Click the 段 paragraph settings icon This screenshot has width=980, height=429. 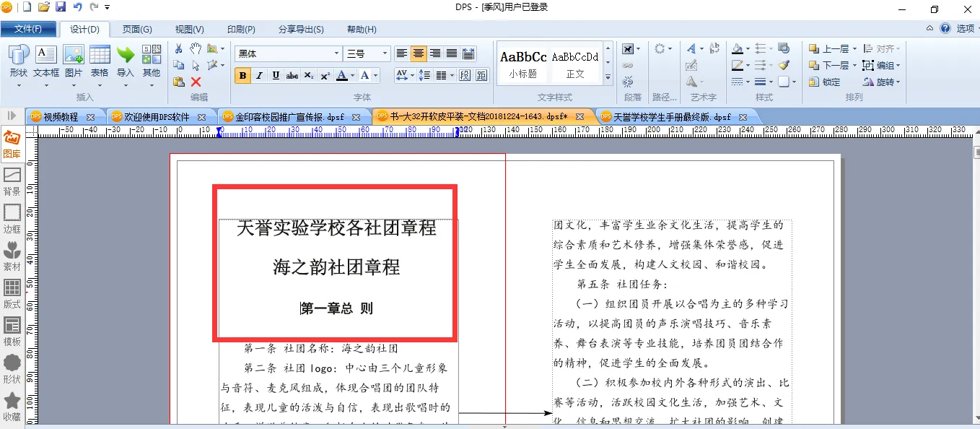point(465,75)
